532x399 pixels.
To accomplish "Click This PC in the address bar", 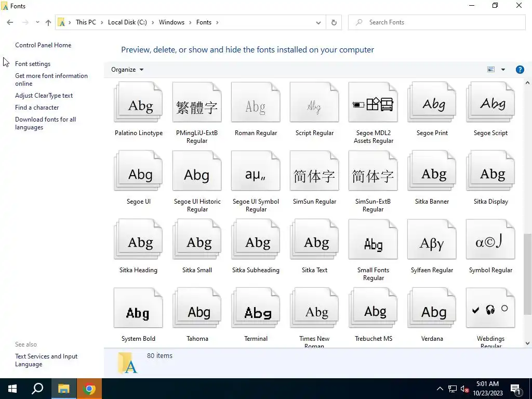I will [86, 22].
